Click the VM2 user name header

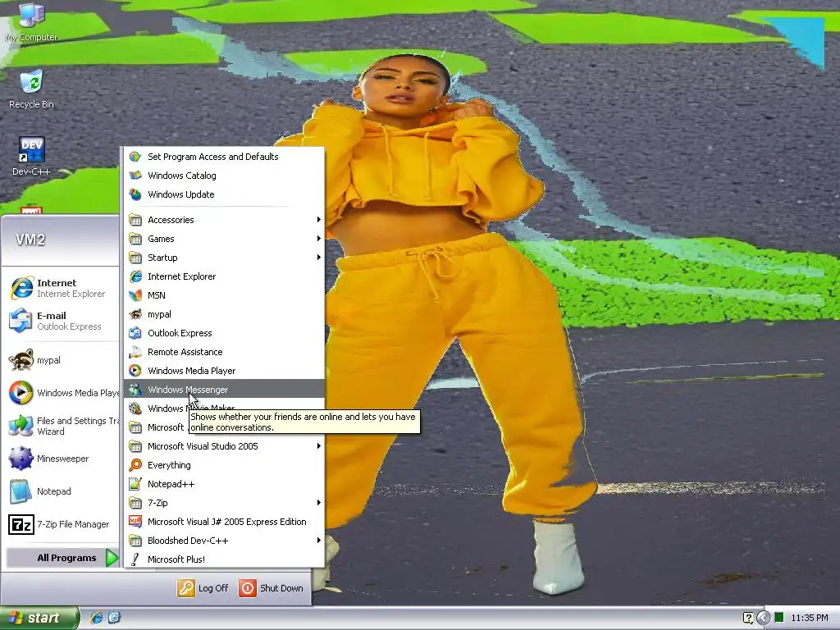tap(30, 240)
